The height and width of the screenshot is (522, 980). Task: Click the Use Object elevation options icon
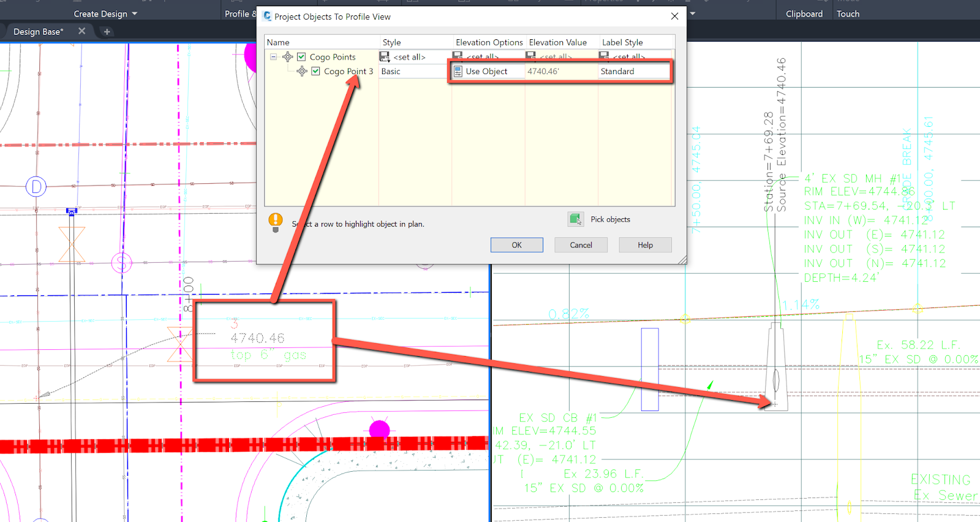[458, 72]
